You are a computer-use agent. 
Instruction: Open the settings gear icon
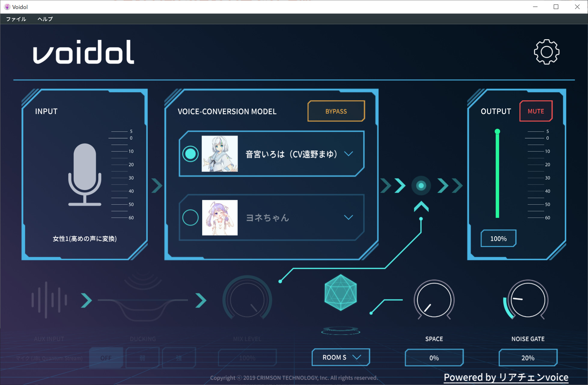coord(547,52)
